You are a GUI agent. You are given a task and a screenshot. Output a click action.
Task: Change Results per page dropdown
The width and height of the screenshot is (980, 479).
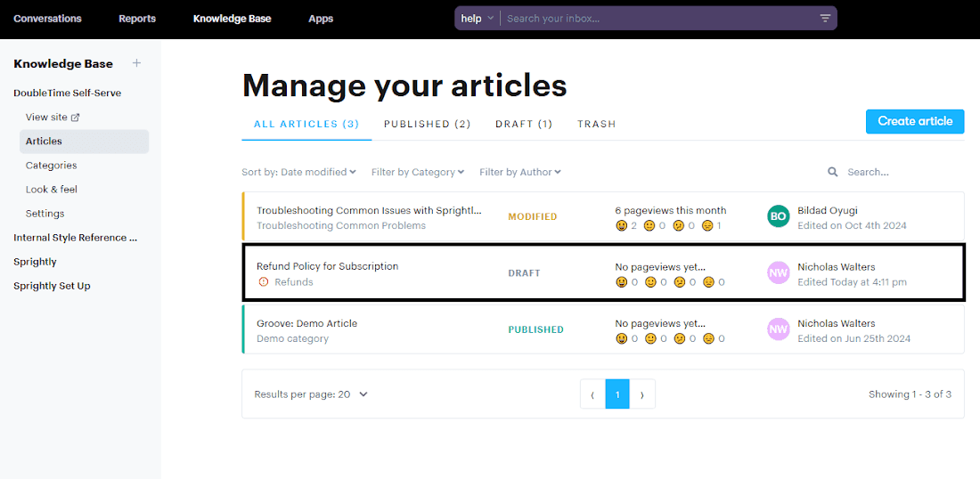(311, 394)
